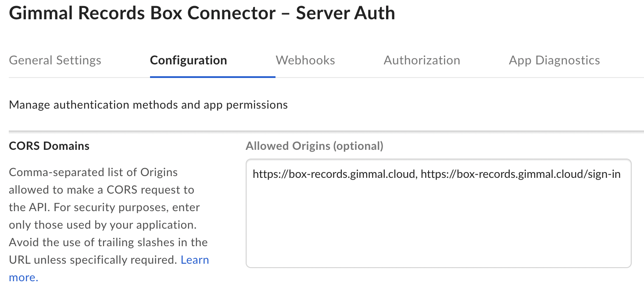The height and width of the screenshot is (304, 644).
Task: Click the Allowed Origins (optional) label
Action: tap(314, 145)
